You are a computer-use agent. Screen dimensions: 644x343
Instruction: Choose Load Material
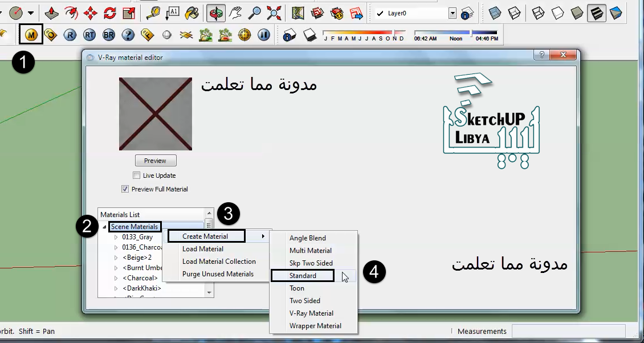point(217,249)
